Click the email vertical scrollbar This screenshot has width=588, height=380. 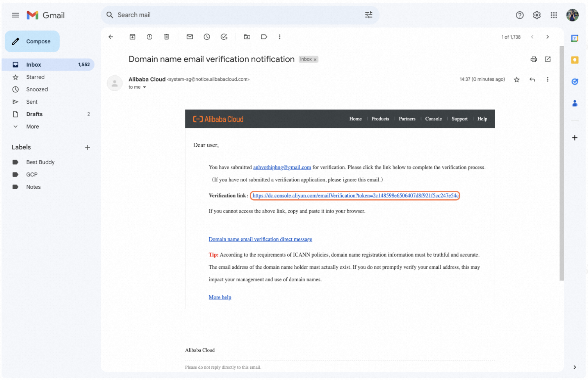(x=561, y=163)
